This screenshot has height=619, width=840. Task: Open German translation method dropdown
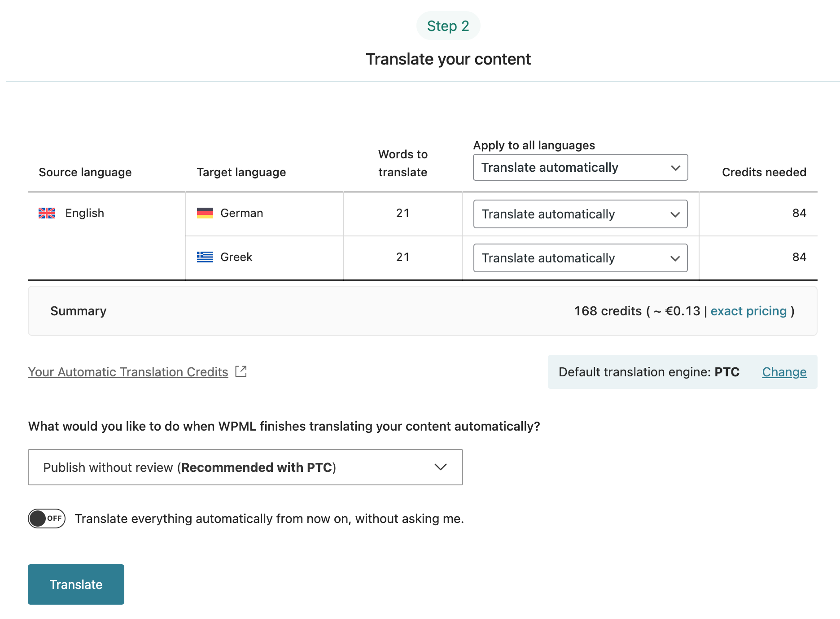click(580, 214)
